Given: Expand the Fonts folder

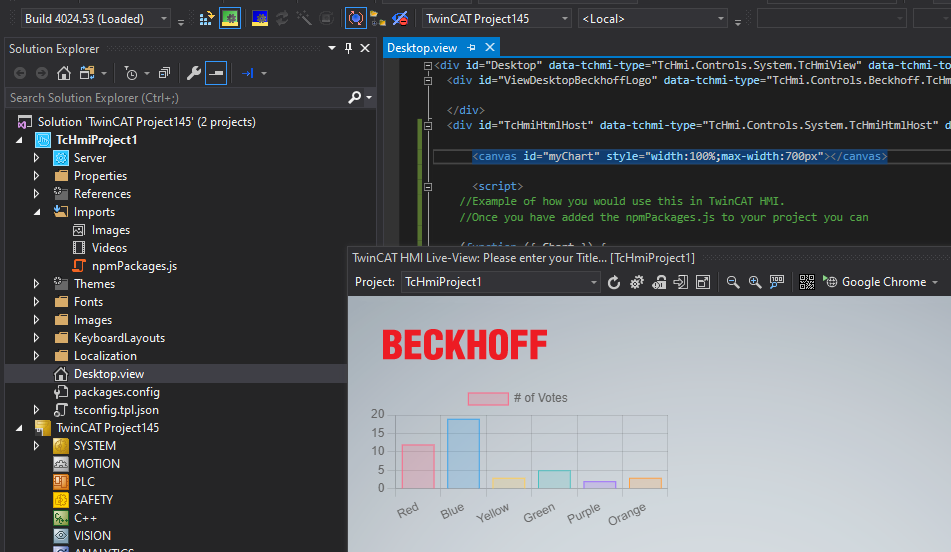Looking at the screenshot, I should (37, 302).
